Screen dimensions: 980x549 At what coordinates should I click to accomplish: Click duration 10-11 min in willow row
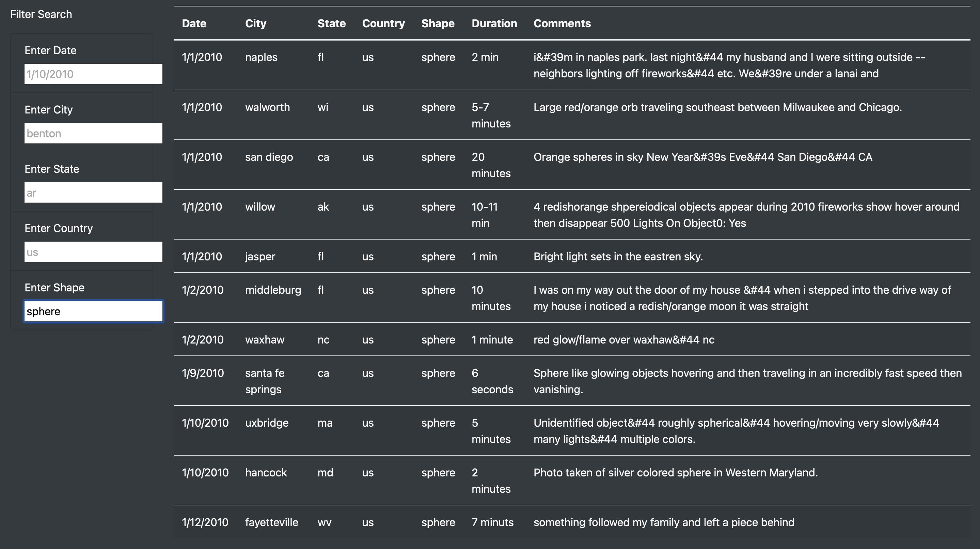485,215
